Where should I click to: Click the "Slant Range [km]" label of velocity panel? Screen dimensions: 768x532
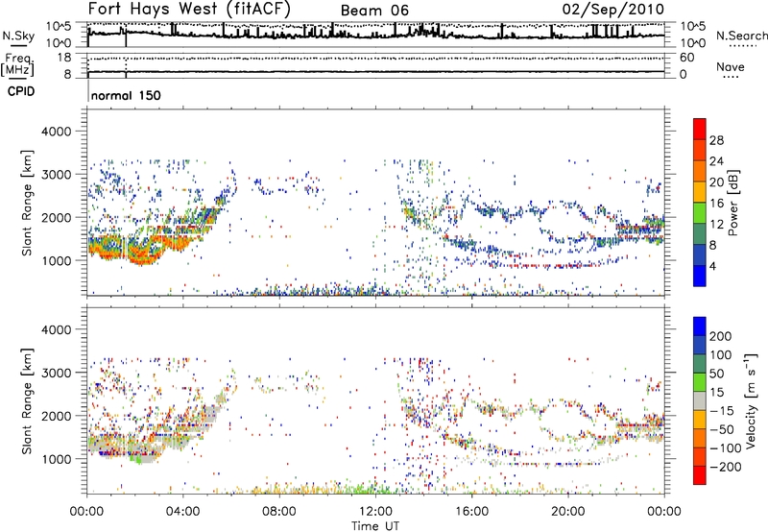27,400
